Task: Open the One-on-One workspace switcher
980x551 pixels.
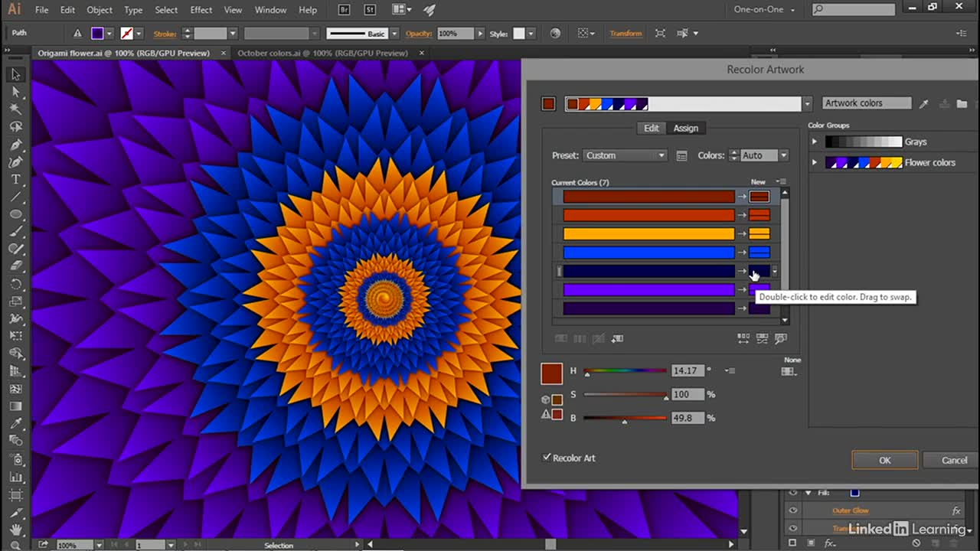Action: click(764, 10)
